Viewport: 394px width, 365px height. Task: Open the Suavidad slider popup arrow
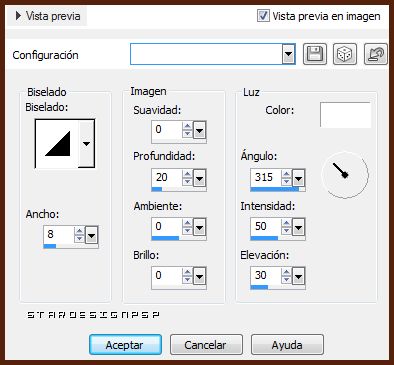[199, 130]
